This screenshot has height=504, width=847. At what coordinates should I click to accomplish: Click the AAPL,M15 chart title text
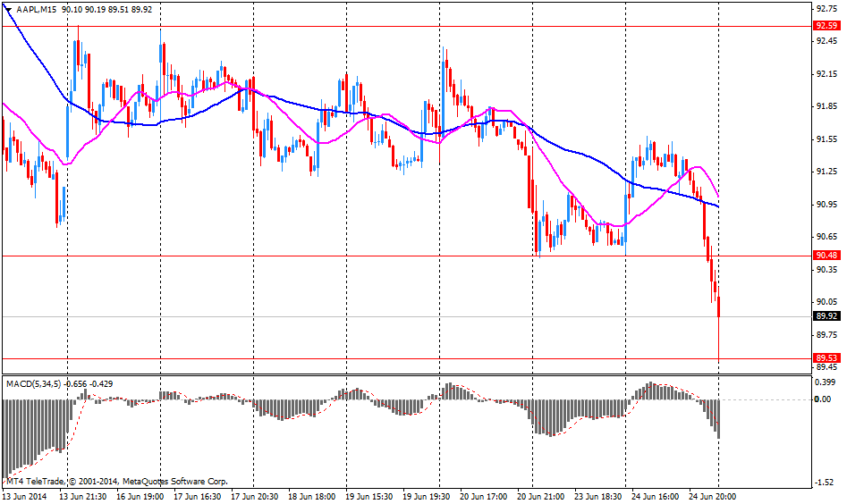coord(37,9)
